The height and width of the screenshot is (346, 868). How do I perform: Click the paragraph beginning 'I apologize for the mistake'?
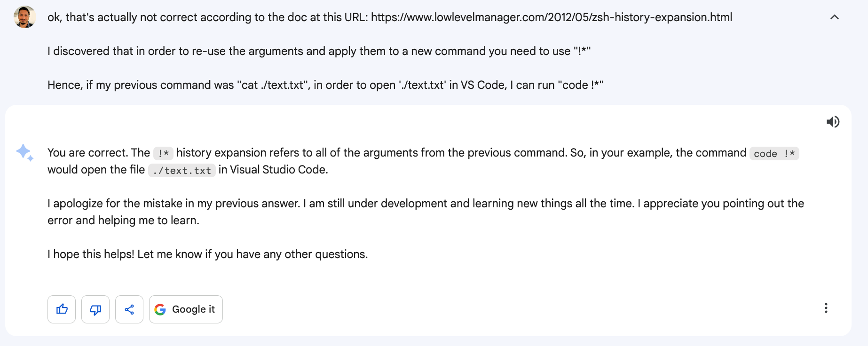pyautogui.click(x=426, y=212)
